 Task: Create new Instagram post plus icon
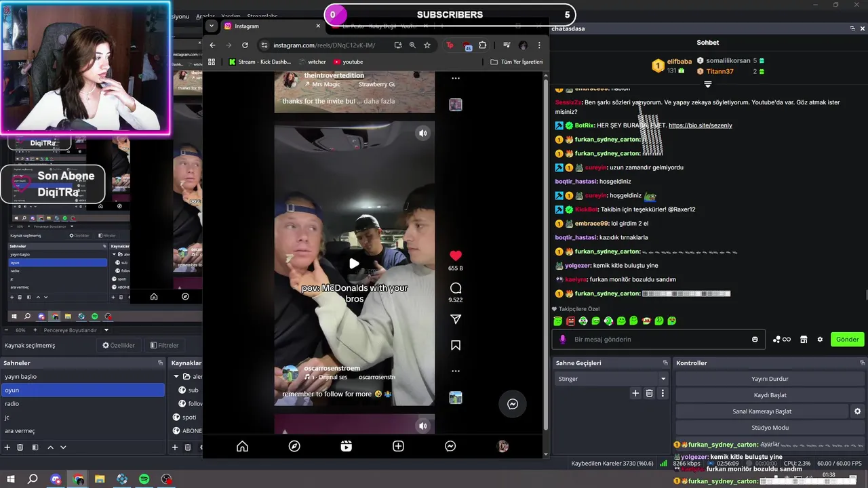click(x=399, y=446)
